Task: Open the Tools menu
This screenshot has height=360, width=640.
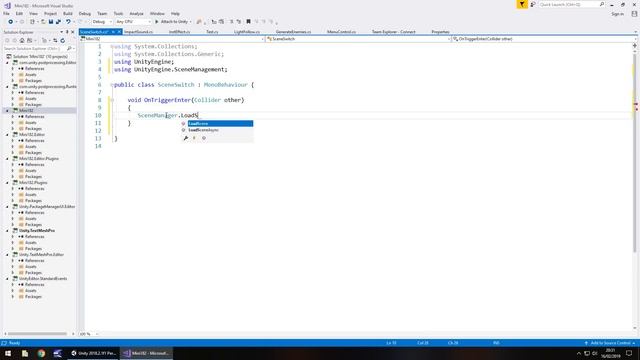Action: tap(118, 14)
